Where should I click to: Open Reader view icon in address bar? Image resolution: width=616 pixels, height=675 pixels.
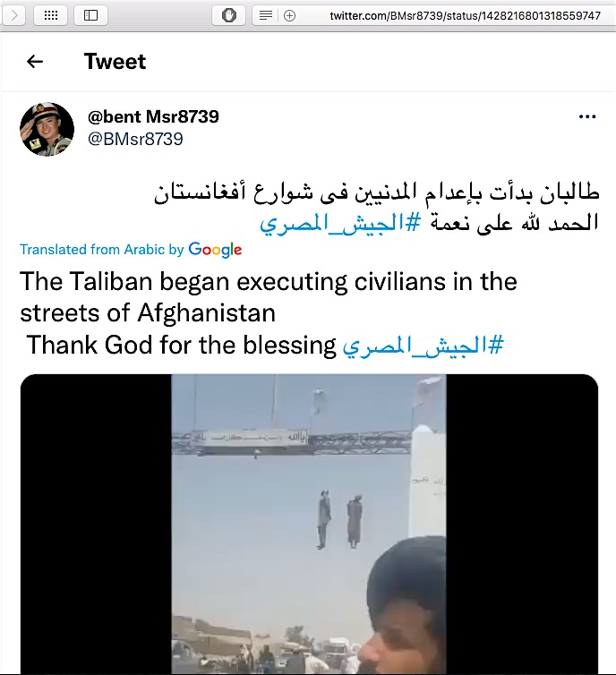pos(266,16)
